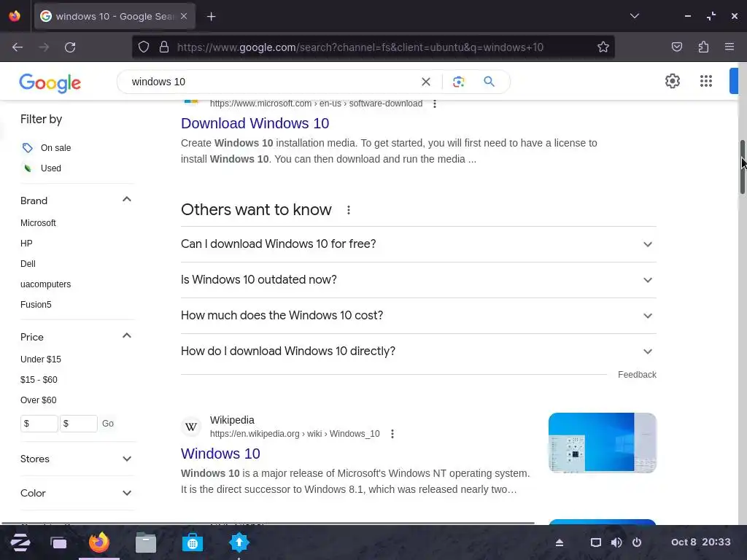747x560 pixels.
Task: Expand How do I download Windows 10 directly
Action: pyautogui.click(x=418, y=351)
